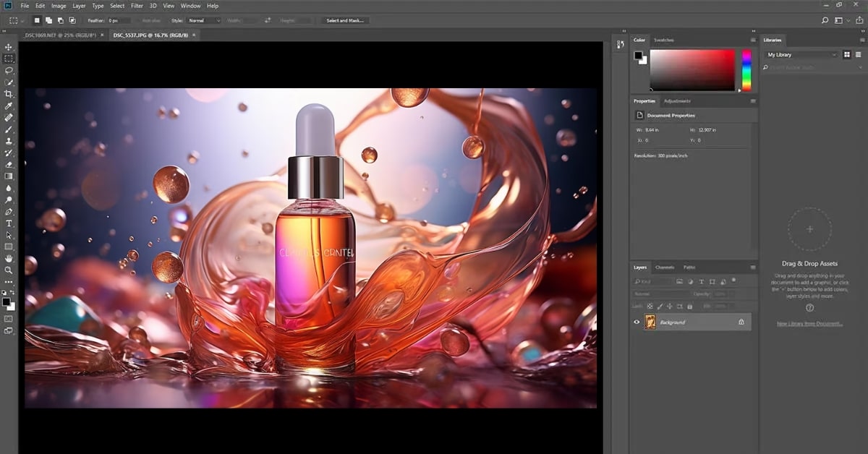This screenshot has height=454, width=868.
Task: Select the History Brush tool
Action: pyautogui.click(x=9, y=153)
